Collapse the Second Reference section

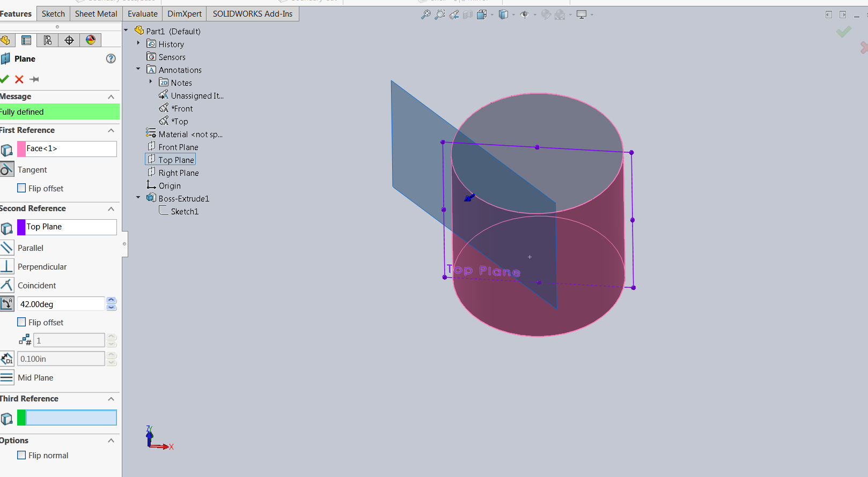(111, 208)
